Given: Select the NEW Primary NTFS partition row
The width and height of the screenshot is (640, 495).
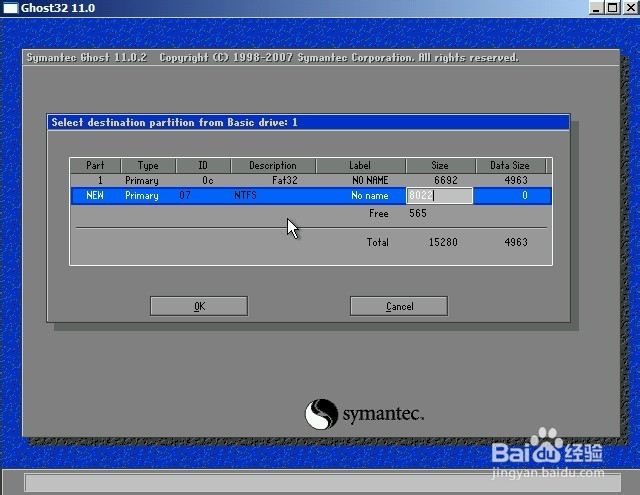Looking at the screenshot, I should 311,195.
